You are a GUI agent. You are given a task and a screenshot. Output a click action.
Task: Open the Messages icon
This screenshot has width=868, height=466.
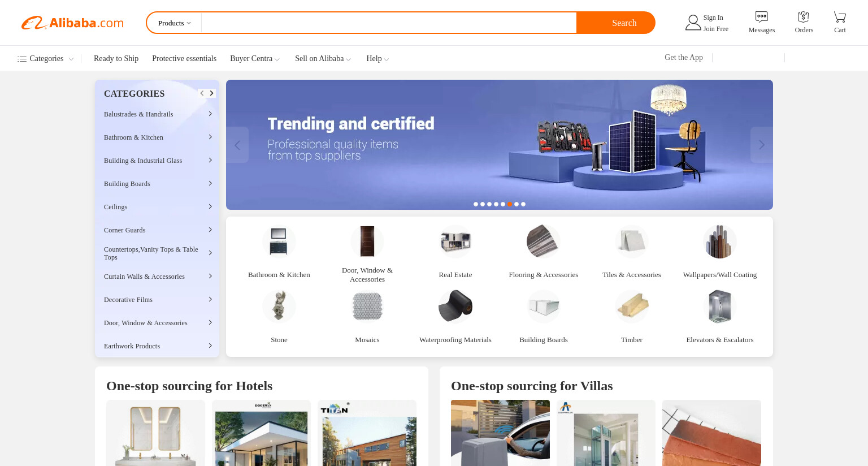point(761,17)
